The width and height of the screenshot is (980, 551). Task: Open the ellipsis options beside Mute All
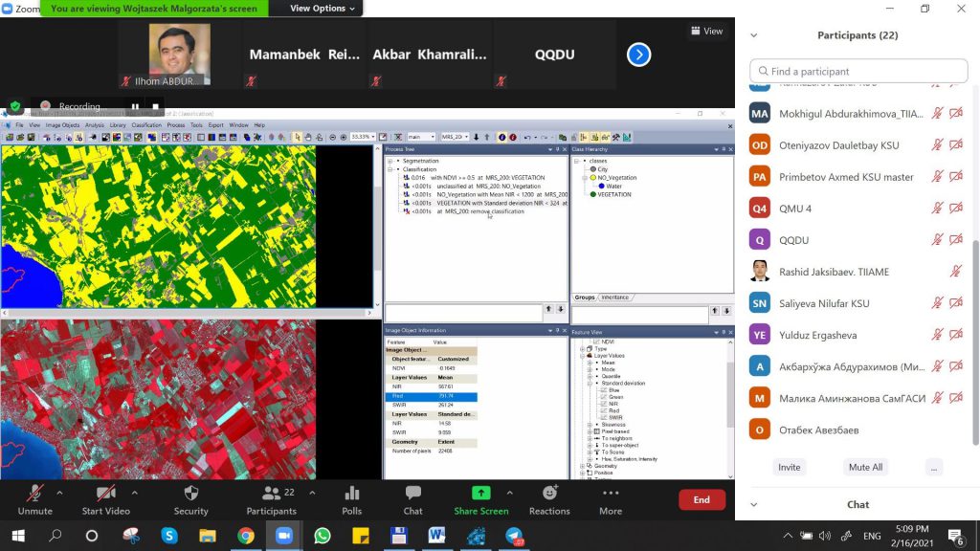pyautogui.click(x=934, y=467)
